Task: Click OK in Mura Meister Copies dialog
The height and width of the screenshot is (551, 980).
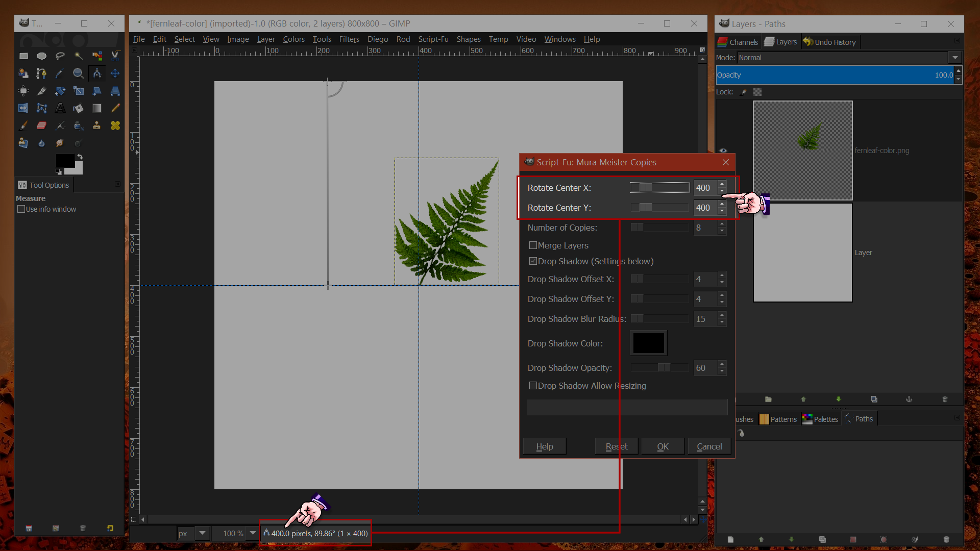Action: pyautogui.click(x=663, y=446)
